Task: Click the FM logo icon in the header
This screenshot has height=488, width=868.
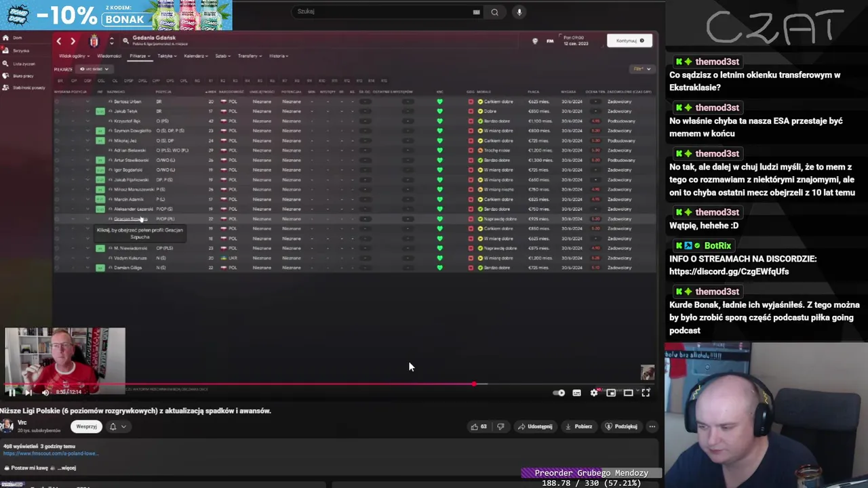Action: click(550, 41)
